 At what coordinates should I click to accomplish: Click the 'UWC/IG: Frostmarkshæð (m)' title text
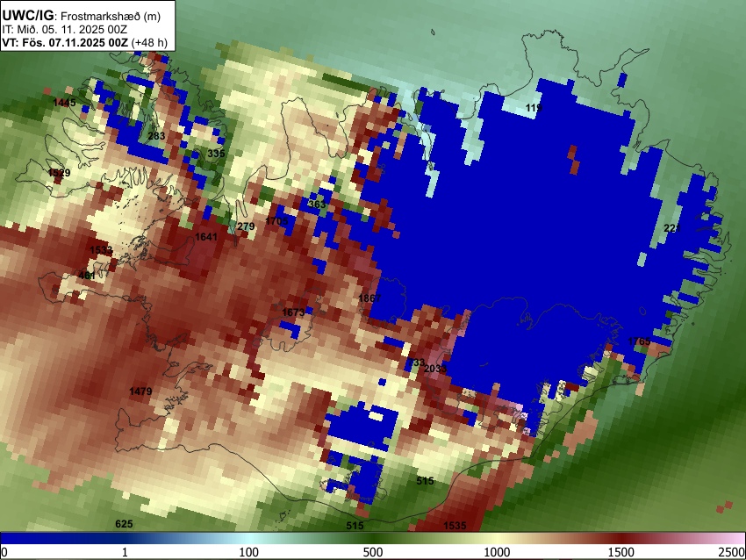82,15
